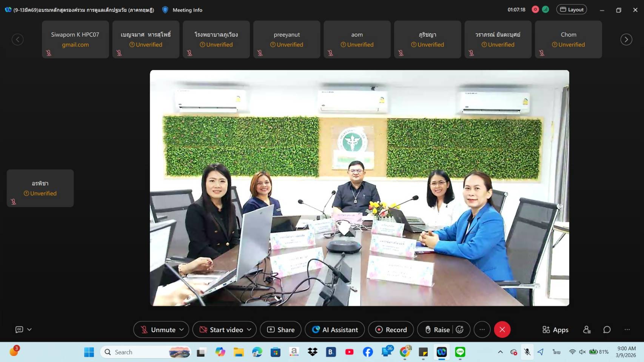Open the participants panel icon
This screenshot has height=362, width=644.
(587, 330)
